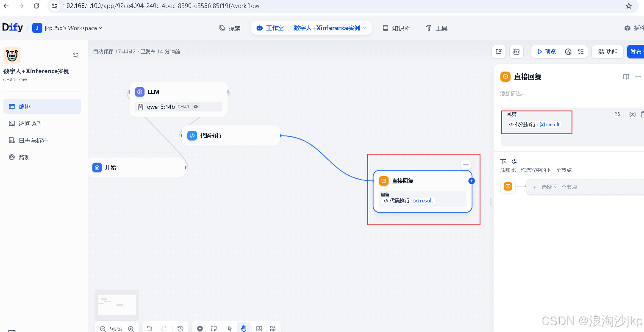The width and height of the screenshot is (644, 332).
Task: Open the help book icon in panel header
Action: tap(626, 77)
